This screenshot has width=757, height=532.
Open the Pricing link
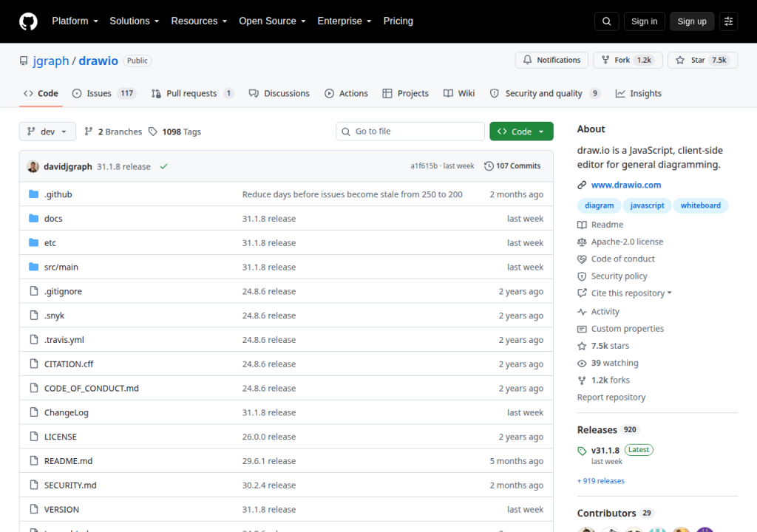pos(398,21)
